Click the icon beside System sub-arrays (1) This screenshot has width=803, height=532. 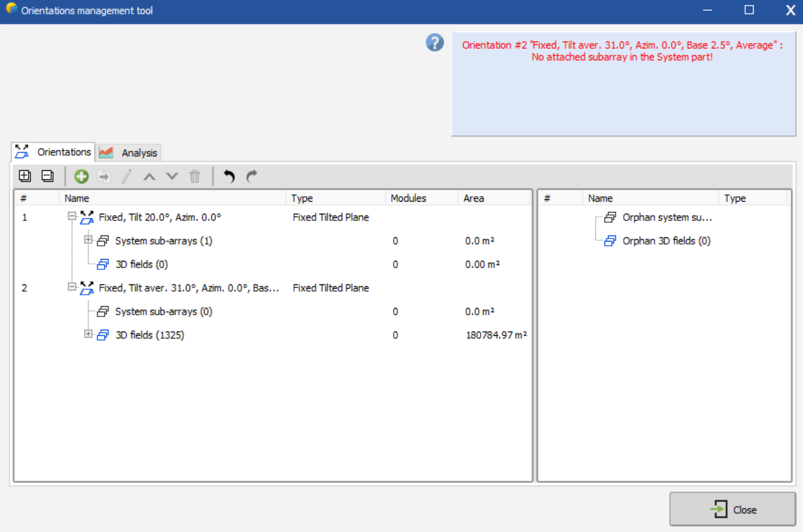[x=103, y=241]
